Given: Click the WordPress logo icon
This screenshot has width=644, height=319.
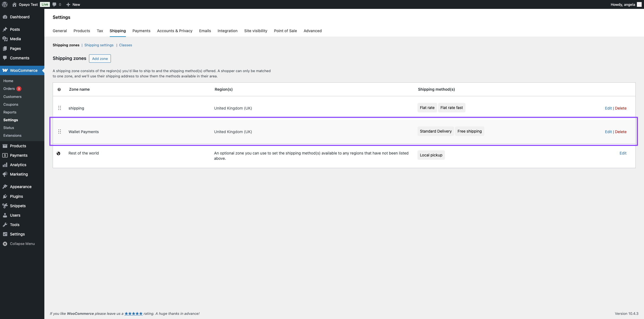Looking at the screenshot, I should click(5, 4).
